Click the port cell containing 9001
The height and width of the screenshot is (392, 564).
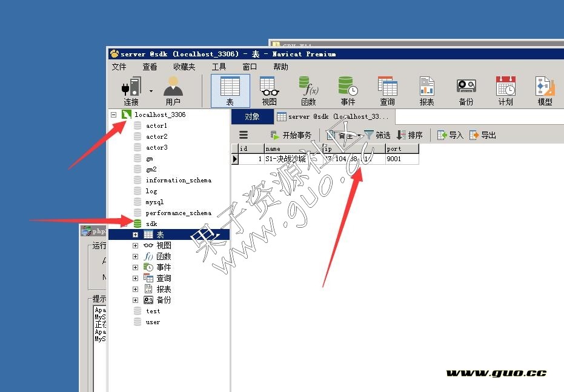(401, 159)
